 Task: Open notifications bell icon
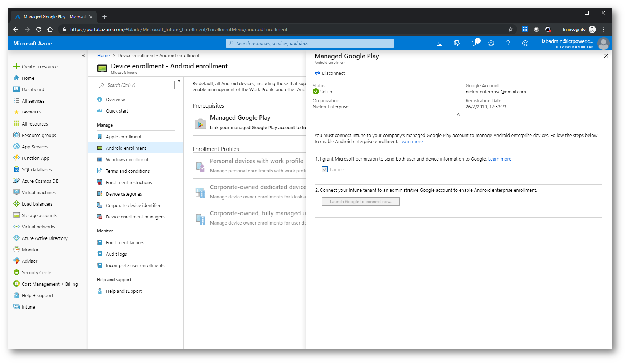tap(474, 43)
